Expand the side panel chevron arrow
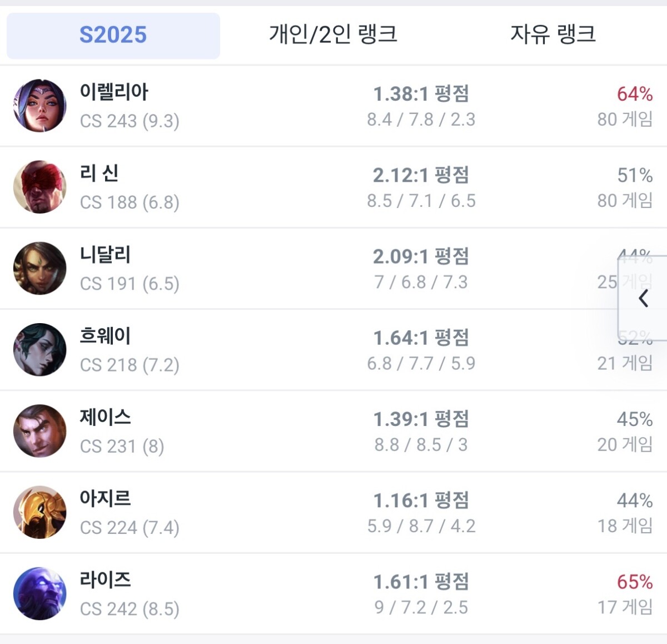 point(644,299)
